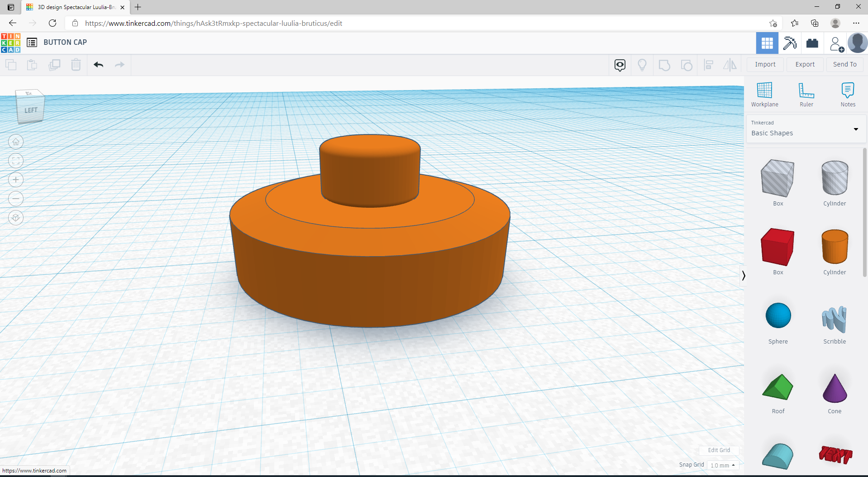Viewport: 868px width, 477px height.
Task: Open the browser Collections icon
Action: coord(815,23)
